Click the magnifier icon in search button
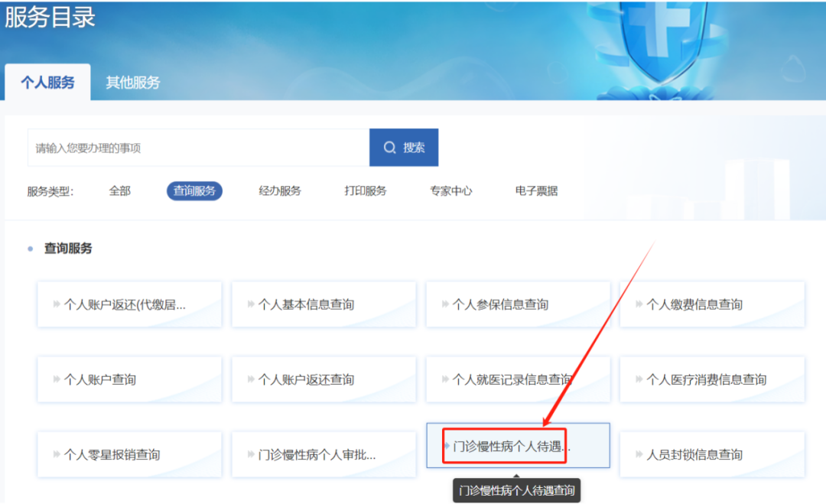 tap(390, 148)
